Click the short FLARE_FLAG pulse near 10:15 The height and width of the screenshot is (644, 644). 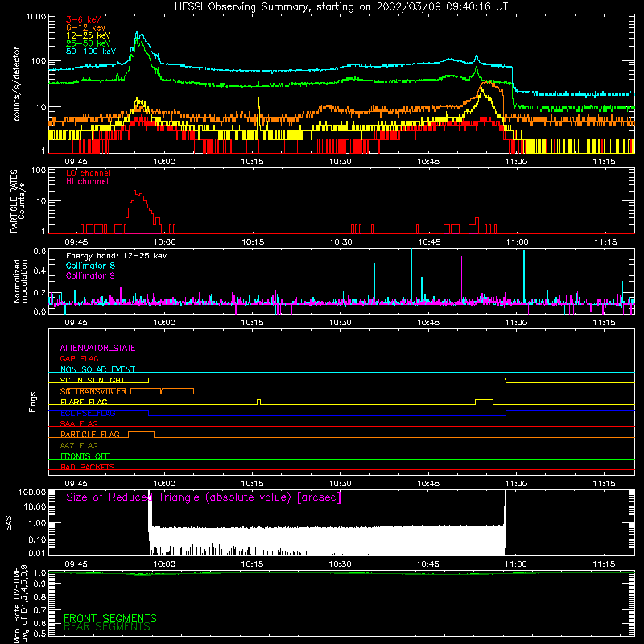coord(258,402)
